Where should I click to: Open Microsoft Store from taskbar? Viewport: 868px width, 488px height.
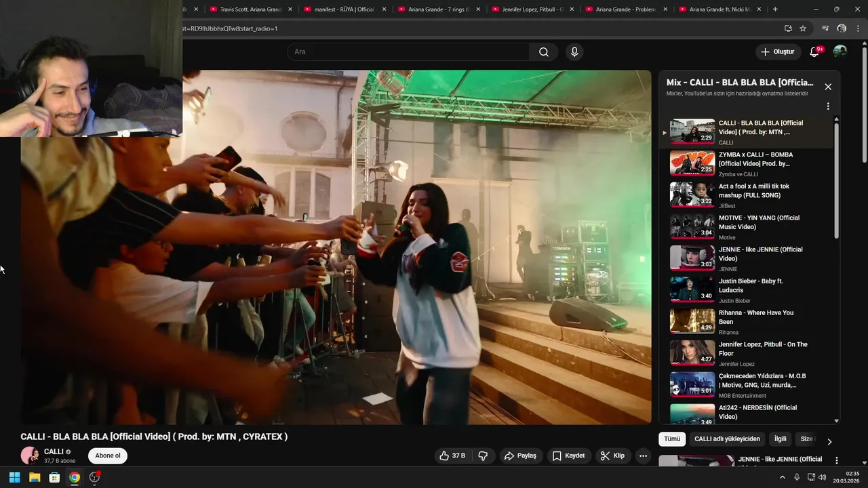click(x=54, y=477)
